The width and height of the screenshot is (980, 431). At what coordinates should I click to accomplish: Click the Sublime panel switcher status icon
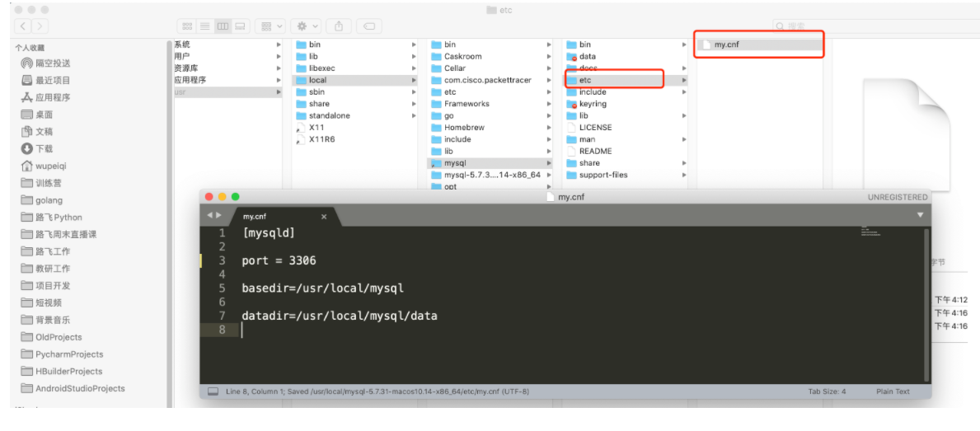click(x=213, y=391)
